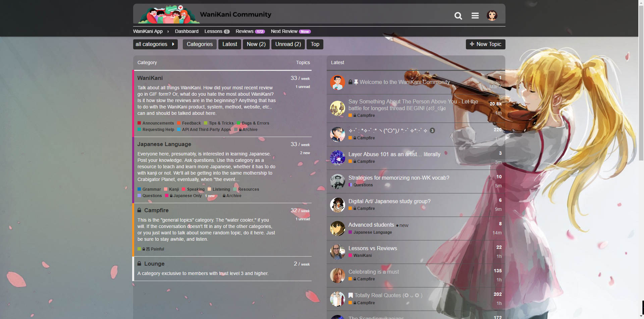The height and width of the screenshot is (319, 644).
Task: Open the Requesting Help subcategory
Action: [x=156, y=130]
